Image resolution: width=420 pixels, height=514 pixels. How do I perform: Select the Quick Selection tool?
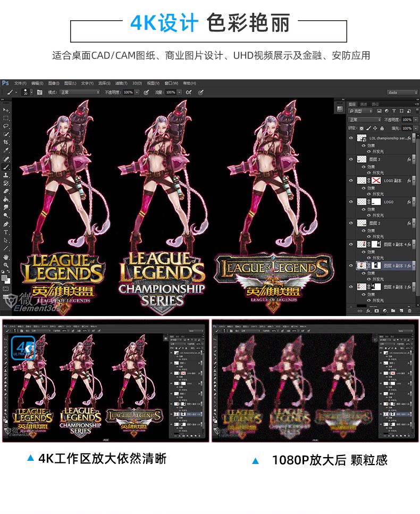click(6, 135)
